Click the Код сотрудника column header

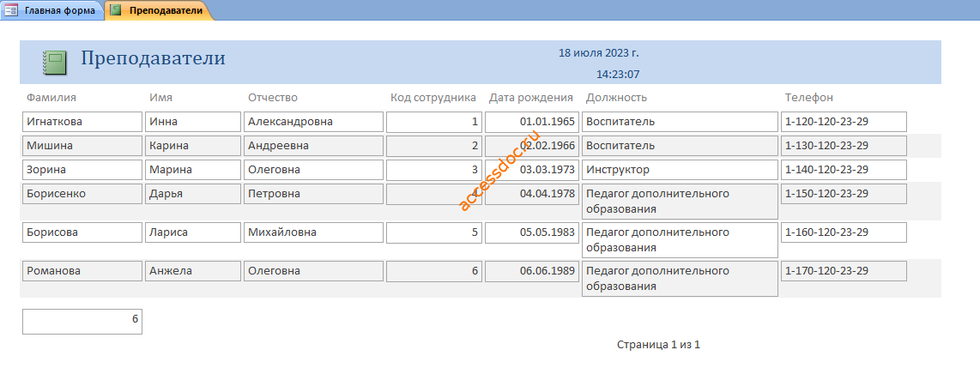[433, 98]
